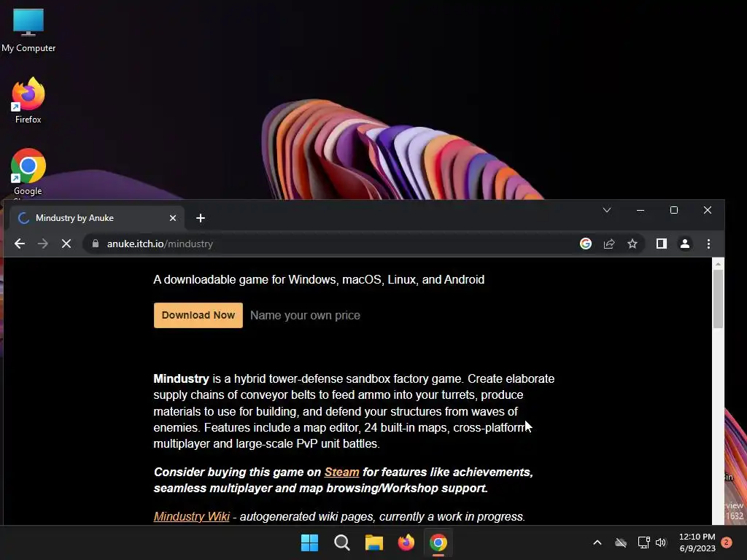Click the Chrome icon in the taskbar
This screenshot has width=747, height=560.
click(438, 542)
